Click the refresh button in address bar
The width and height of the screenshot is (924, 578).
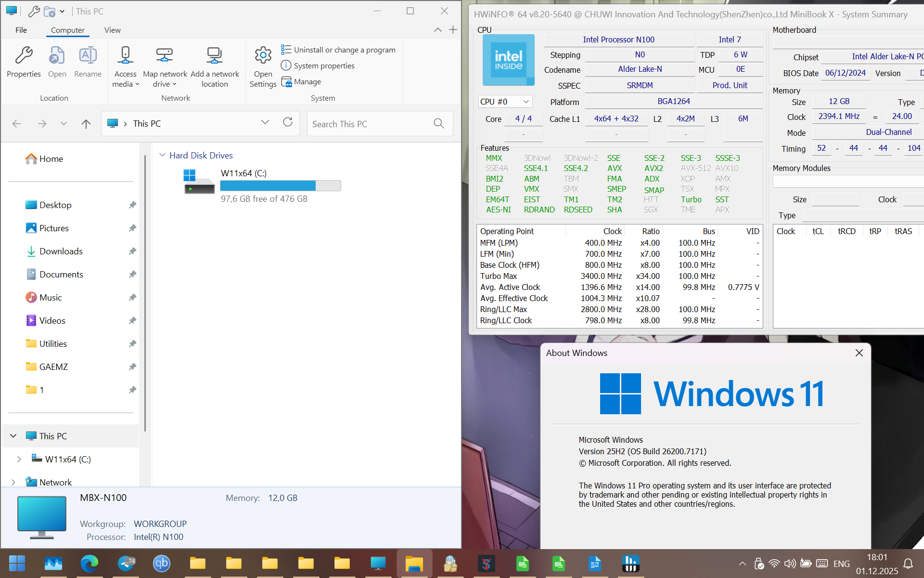point(288,122)
